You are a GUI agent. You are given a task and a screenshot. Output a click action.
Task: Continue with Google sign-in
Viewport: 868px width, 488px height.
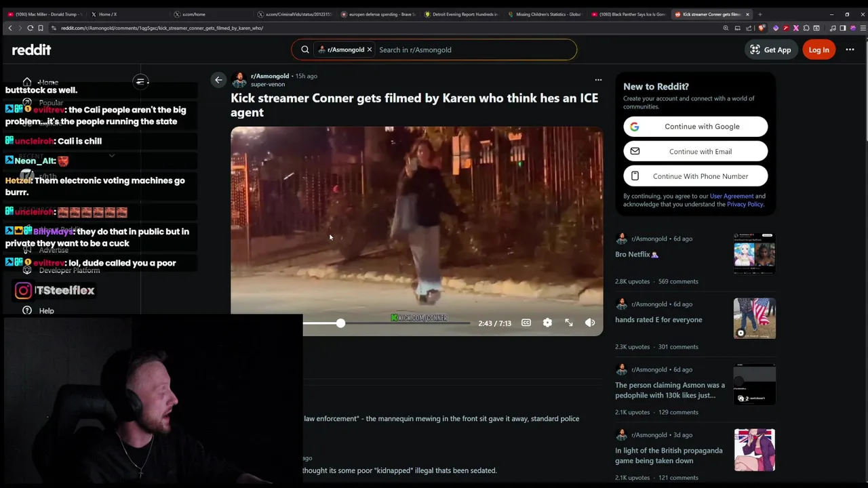(696, 127)
